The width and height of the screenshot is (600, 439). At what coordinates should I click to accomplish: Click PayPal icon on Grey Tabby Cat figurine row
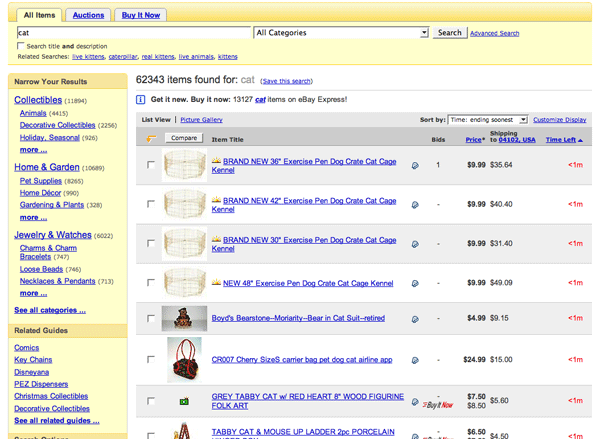pos(415,402)
